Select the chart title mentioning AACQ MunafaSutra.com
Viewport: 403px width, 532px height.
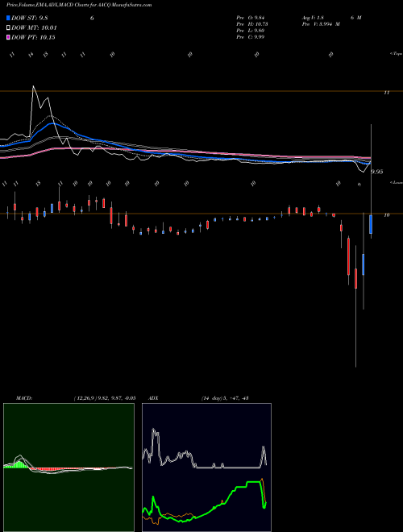point(79,5)
